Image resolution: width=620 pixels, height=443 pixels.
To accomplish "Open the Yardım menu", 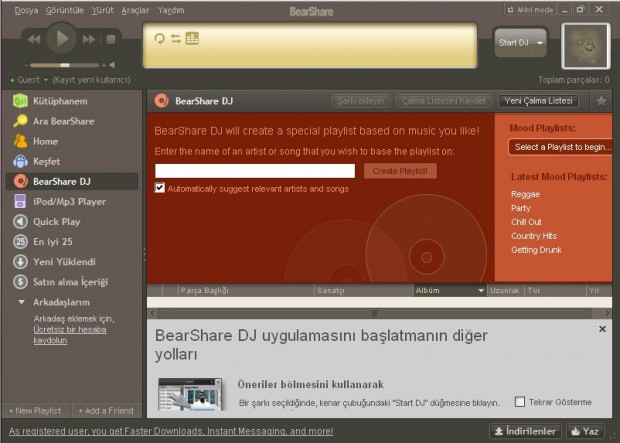I will [x=171, y=10].
